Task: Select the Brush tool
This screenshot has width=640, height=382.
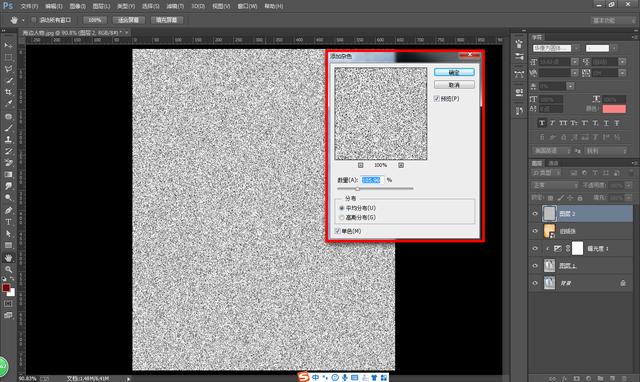Action: click(8, 128)
